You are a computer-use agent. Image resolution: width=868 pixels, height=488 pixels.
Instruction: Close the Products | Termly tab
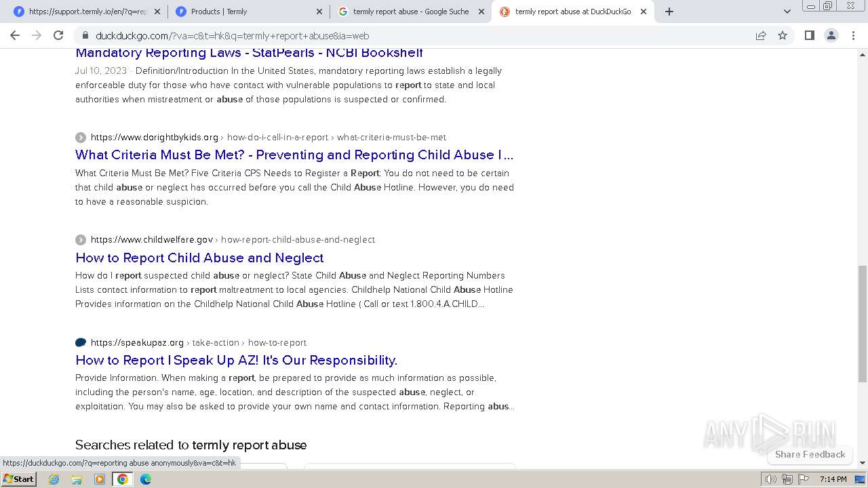coord(319,12)
